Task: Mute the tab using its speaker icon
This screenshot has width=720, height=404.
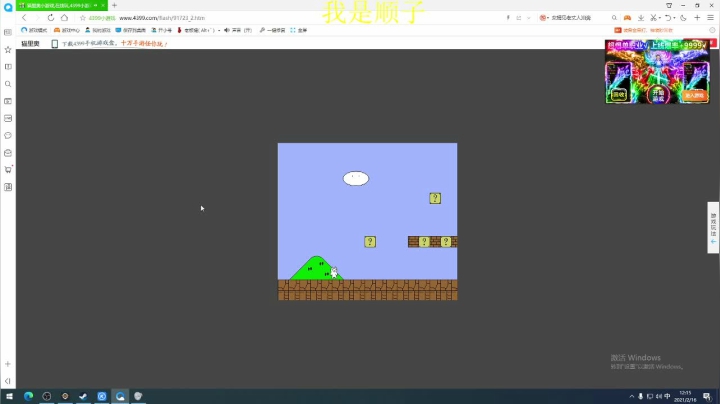Action: tap(96, 6)
